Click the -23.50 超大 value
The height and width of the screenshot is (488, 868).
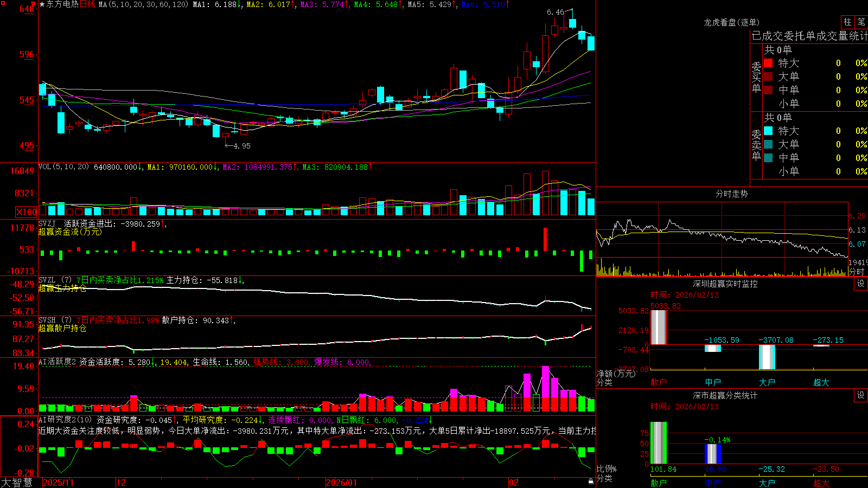click(x=826, y=469)
